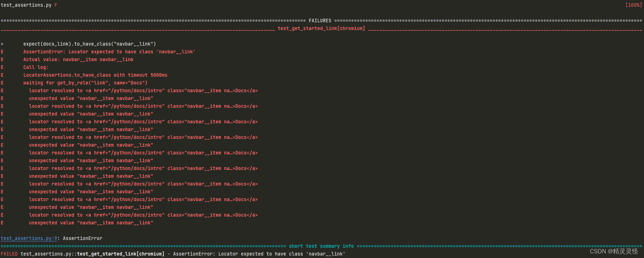The height and width of the screenshot is (258, 644).
Task: Click the Call log: line
Action: (36, 68)
